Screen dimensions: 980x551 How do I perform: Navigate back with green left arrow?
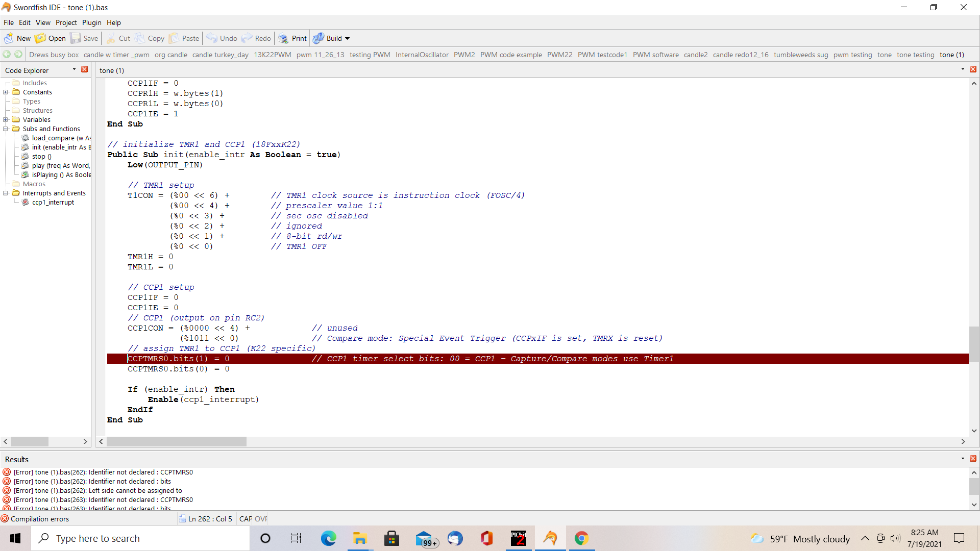pos(7,55)
